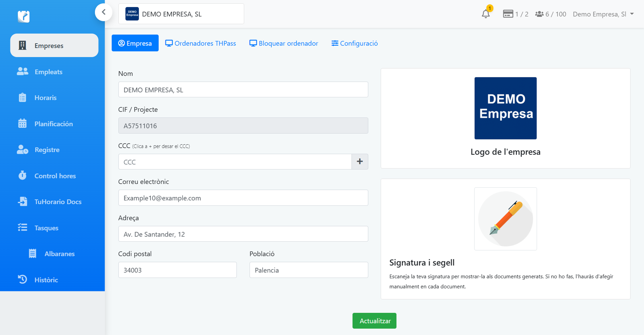Click the licenses card icon showing 1 / 2

pyautogui.click(x=508, y=14)
